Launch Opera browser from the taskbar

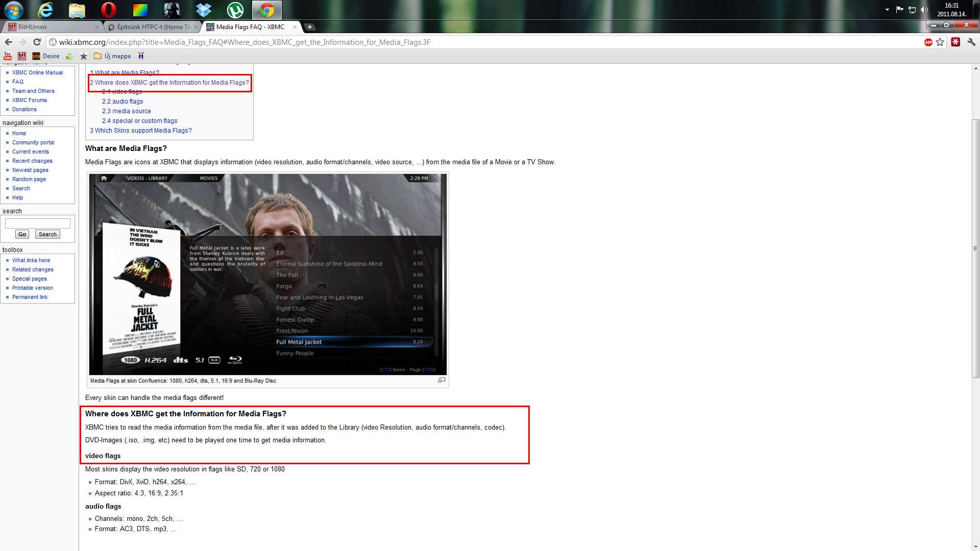(x=109, y=10)
